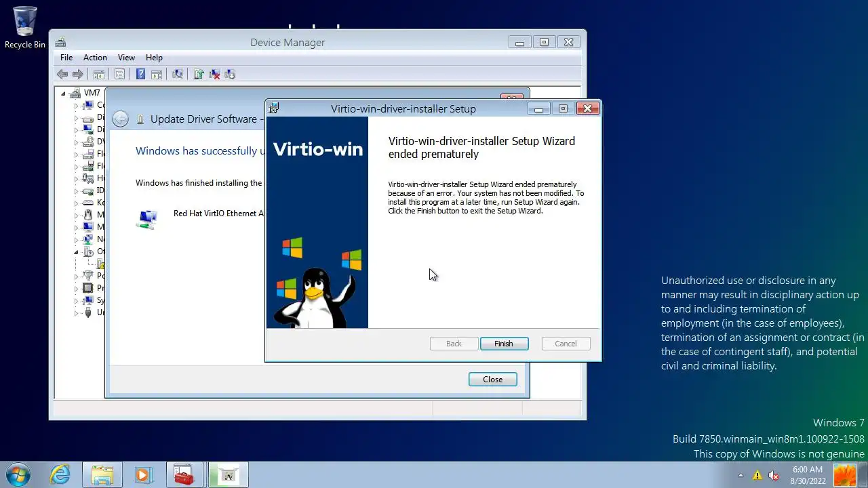Collapse the VM7 root node
The width and height of the screenshot is (868, 488).
coord(63,93)
